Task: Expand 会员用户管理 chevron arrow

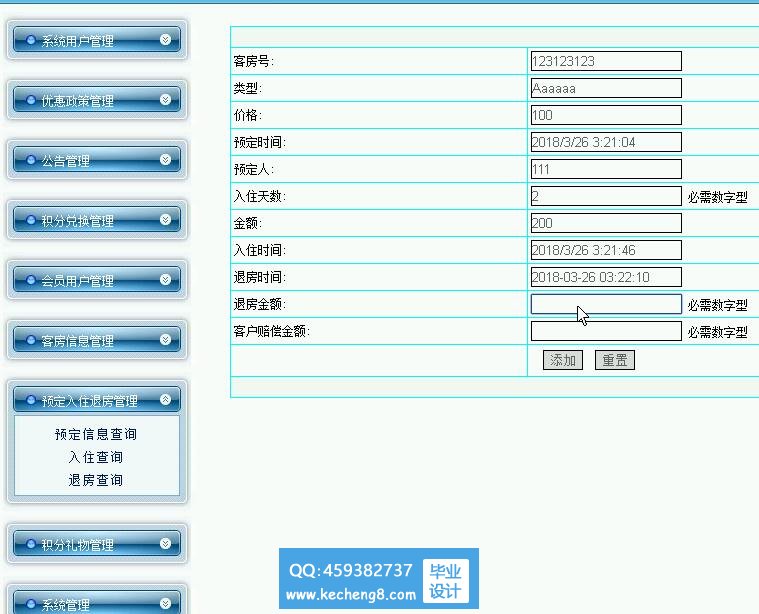Action: click(166, 280)
